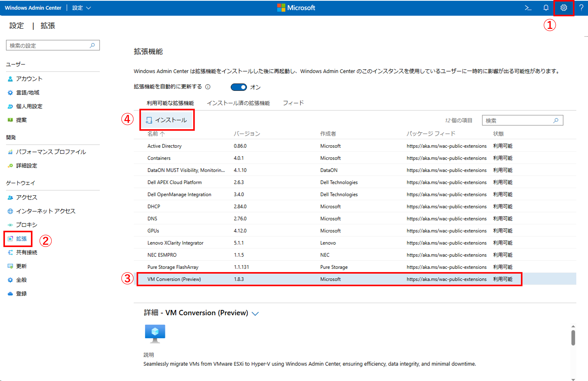Open the notifications bell icon
This screenshot has height=381, width=588.
tap(546, 8)
